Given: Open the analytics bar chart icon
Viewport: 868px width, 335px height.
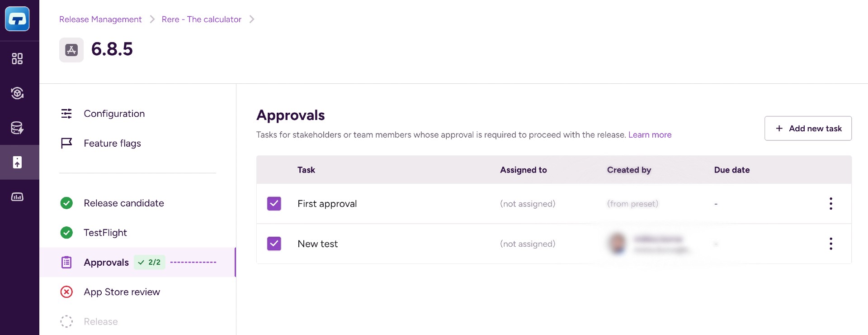Looking at the screenshot, I should pyautogui.click(x=17, y=197).
